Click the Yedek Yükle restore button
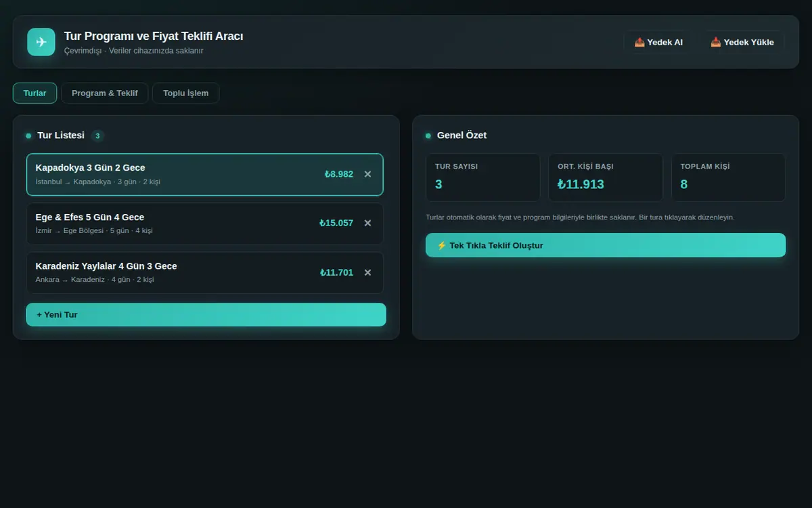 742,42
